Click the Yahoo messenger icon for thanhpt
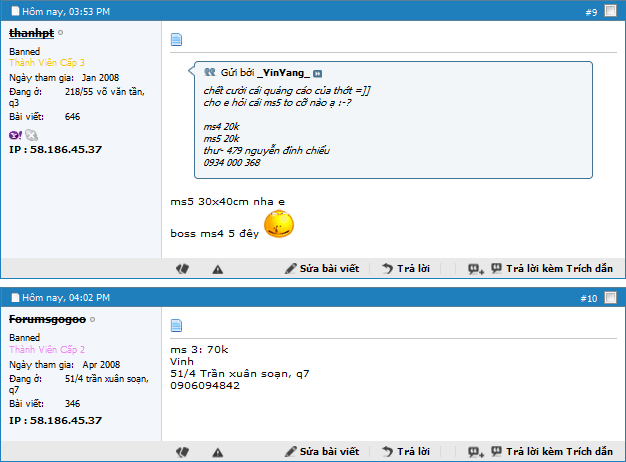The width and height of the screenshot is (626, 462). [15, 135]
